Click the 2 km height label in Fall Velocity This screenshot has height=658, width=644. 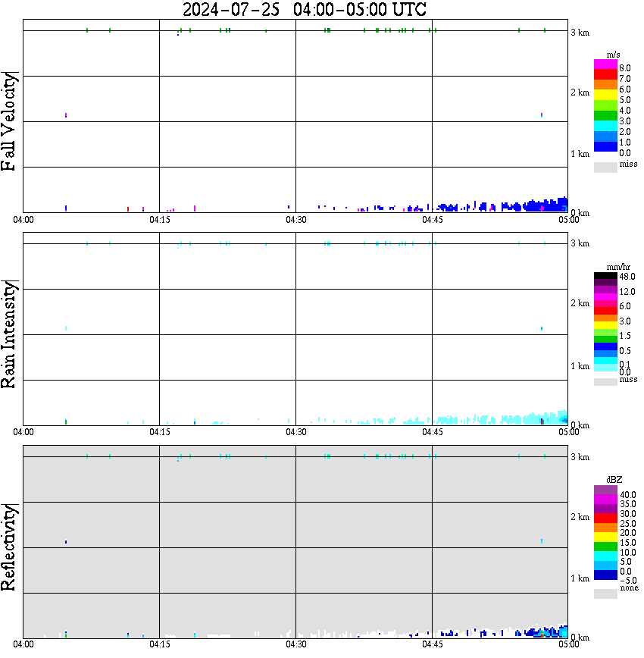click(580, 92)
